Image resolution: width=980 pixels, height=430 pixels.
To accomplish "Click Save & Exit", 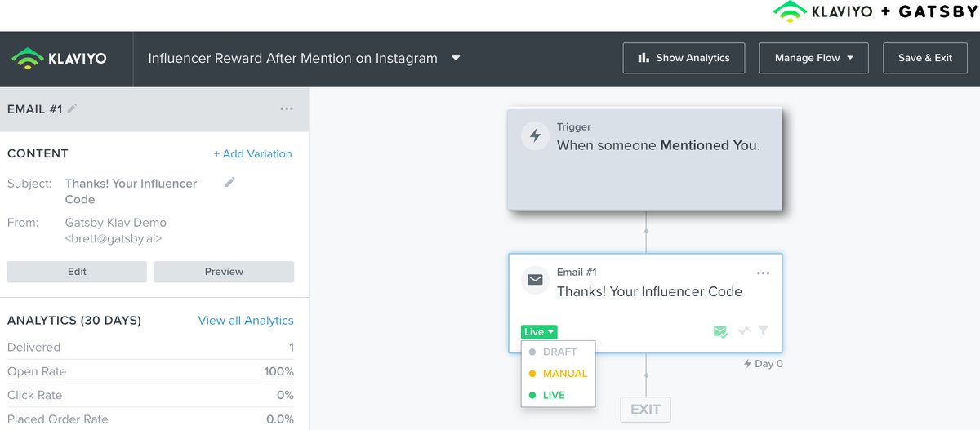I will pos(924,58).
